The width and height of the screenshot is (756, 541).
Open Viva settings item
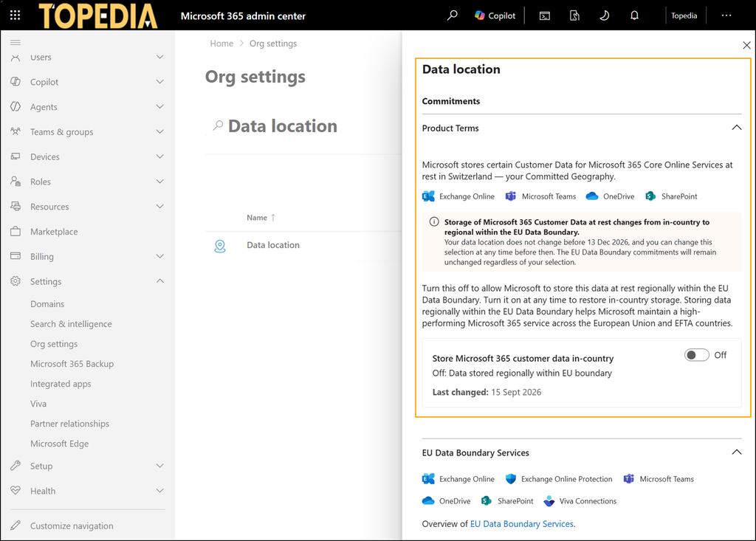(38, 404)
